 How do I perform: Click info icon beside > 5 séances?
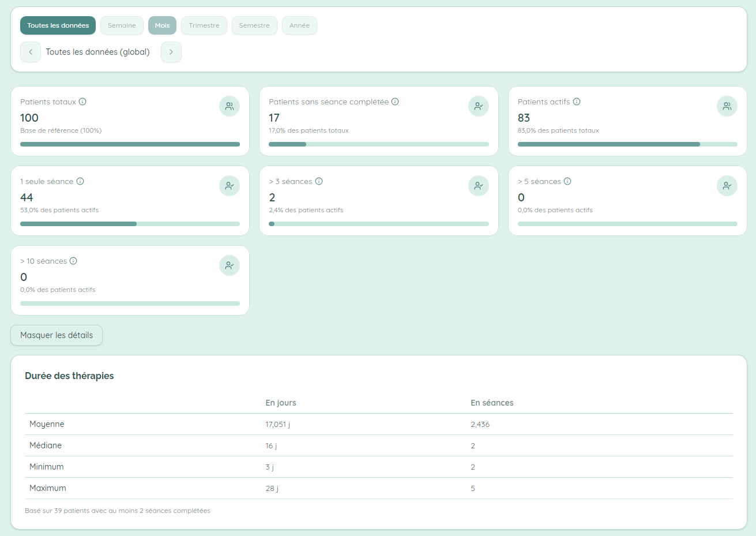(x=567, y=181)
